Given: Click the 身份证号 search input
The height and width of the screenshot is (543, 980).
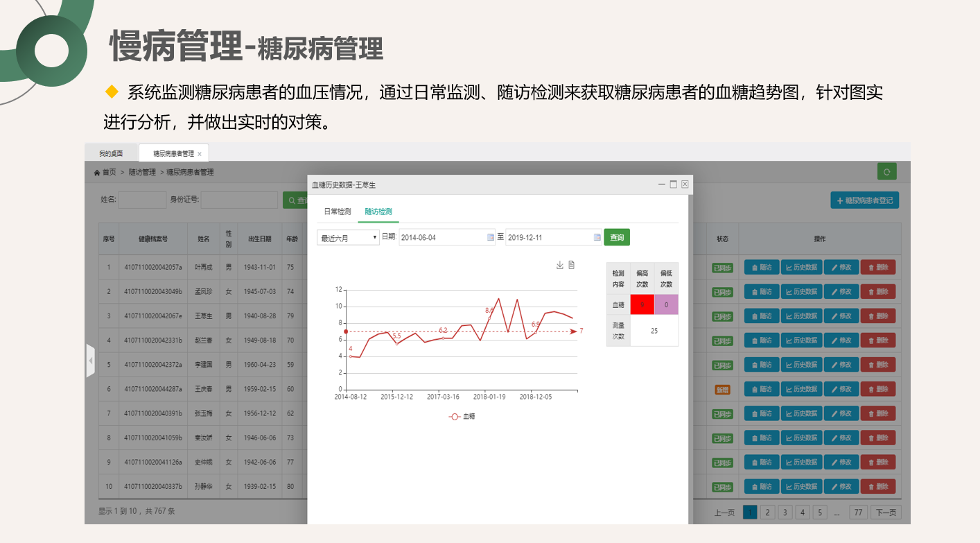Looking at the screenshot, I should coord(239,200).
